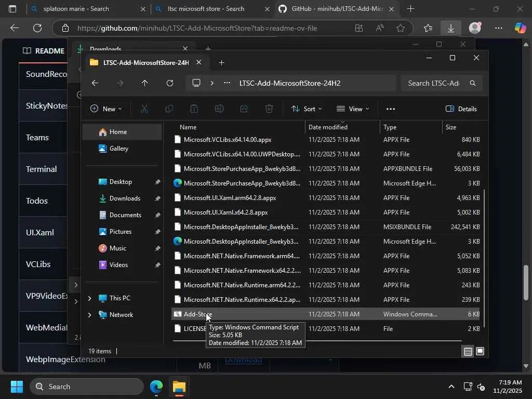Open File Explorer from taskbar
Image resolution: width=532 pixels, height=399 pixels.
[x=179, y=387]
